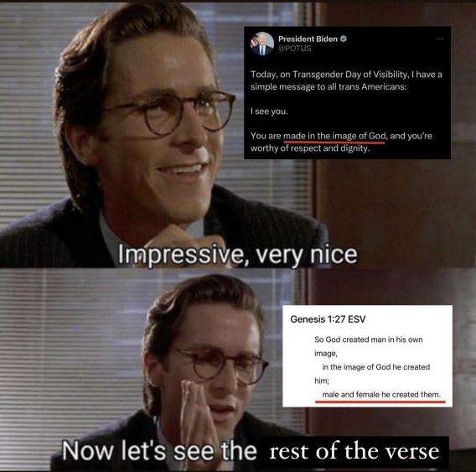Click the verified badge next to President Biden
This screenshot has height=472, width=476.
click(344, 39)
